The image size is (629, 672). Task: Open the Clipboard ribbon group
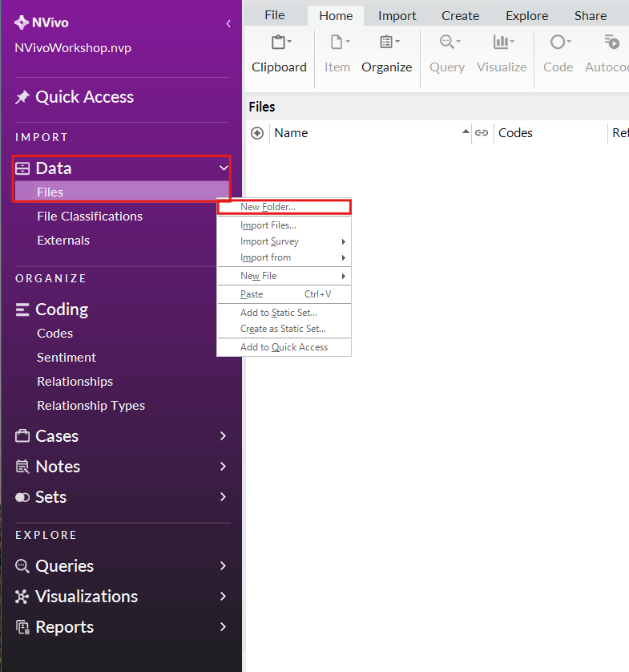tap(279, 55)
